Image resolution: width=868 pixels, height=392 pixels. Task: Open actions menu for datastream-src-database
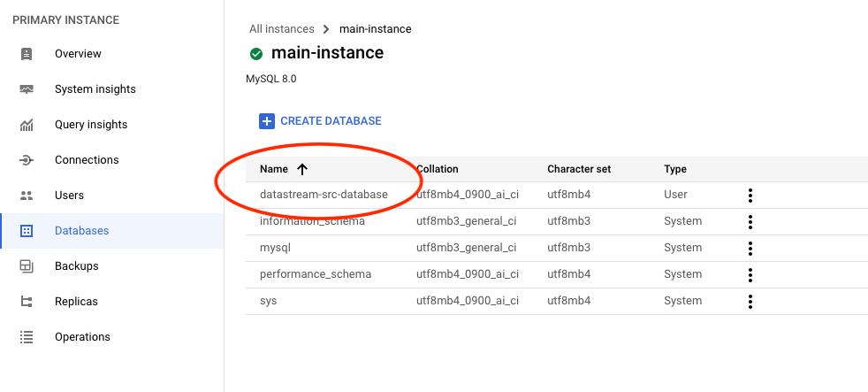click(x=750, y=196)
